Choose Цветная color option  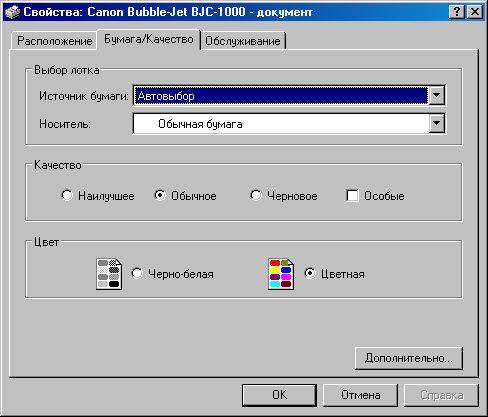(x=310, y=273)
